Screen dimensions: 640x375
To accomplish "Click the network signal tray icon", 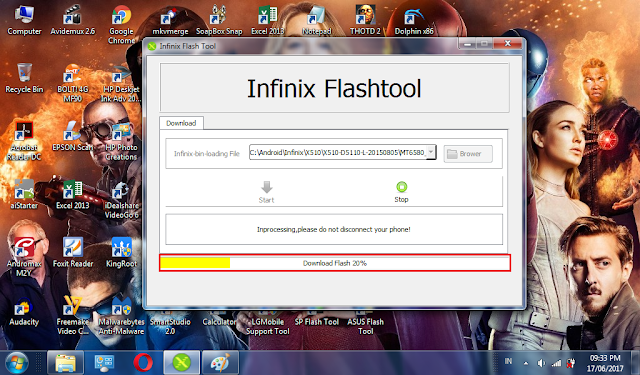I will point(556,363).
